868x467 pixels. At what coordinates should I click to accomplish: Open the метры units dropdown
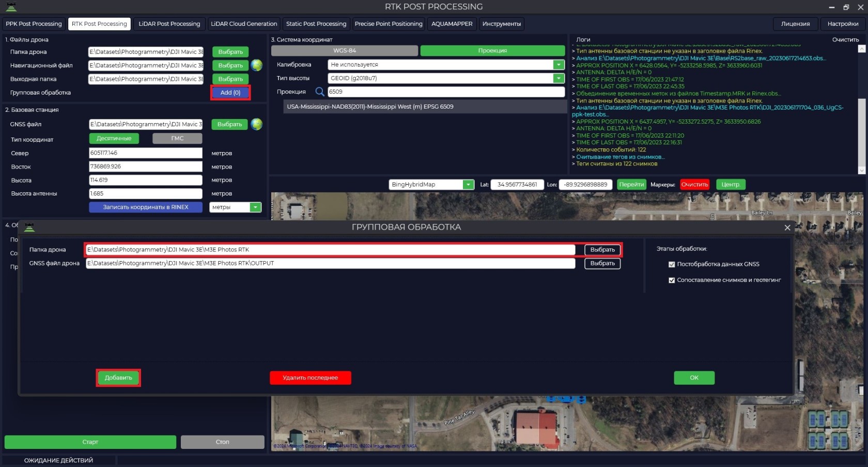click(255, 207)
